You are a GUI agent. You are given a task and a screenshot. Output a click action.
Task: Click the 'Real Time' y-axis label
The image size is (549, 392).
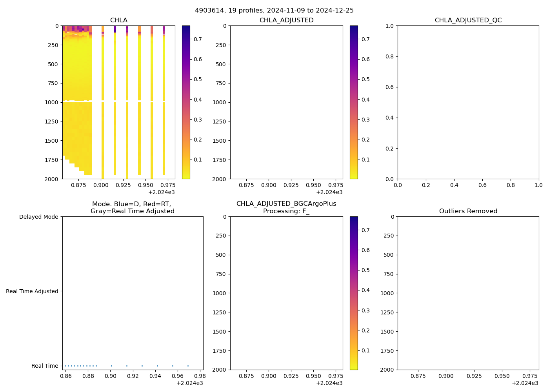tap(45, 366)
